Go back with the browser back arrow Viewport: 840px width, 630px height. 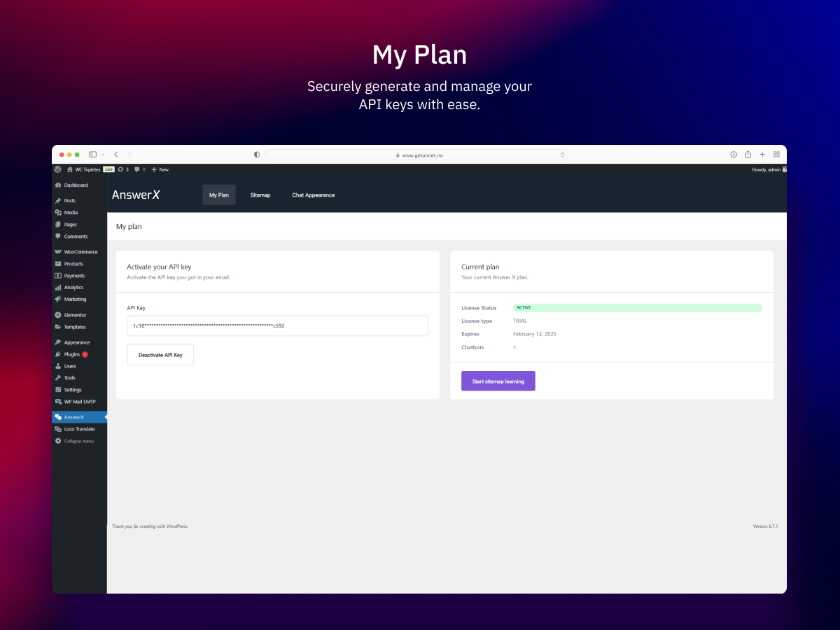(x=116, y=154)
